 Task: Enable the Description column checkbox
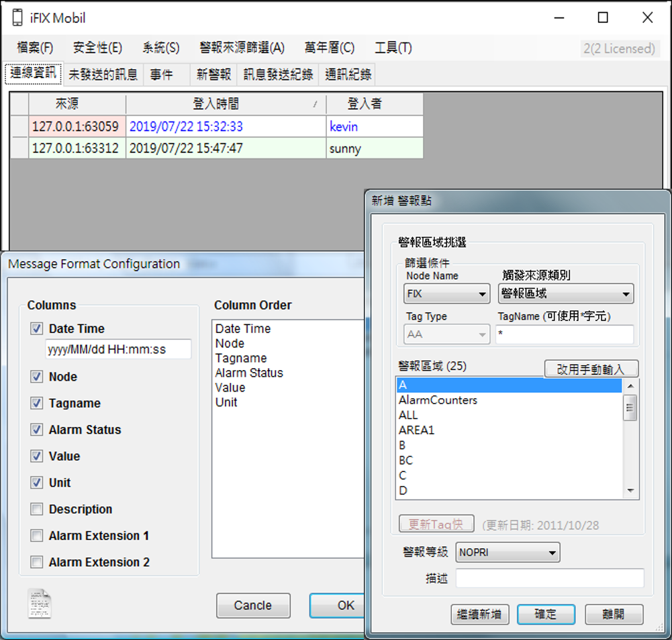(37, 509)
